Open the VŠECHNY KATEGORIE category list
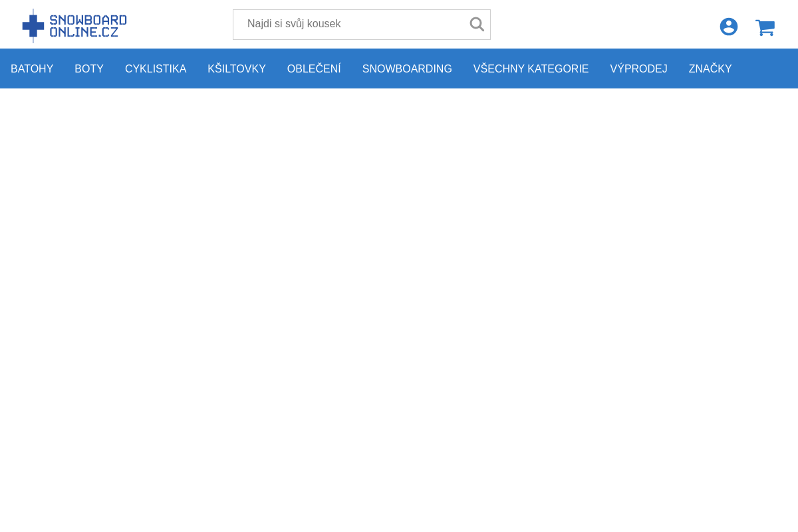The image size is (798, 532). (531, 68)
